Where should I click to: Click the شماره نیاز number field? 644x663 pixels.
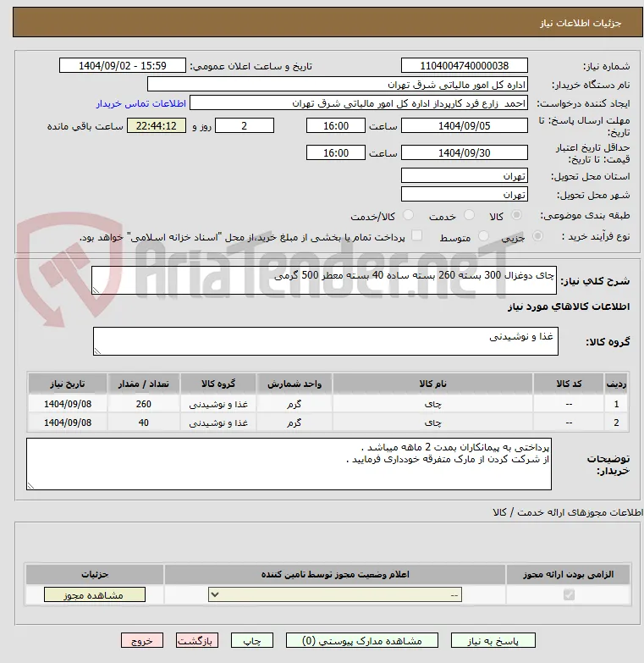[x=464, y=65]
